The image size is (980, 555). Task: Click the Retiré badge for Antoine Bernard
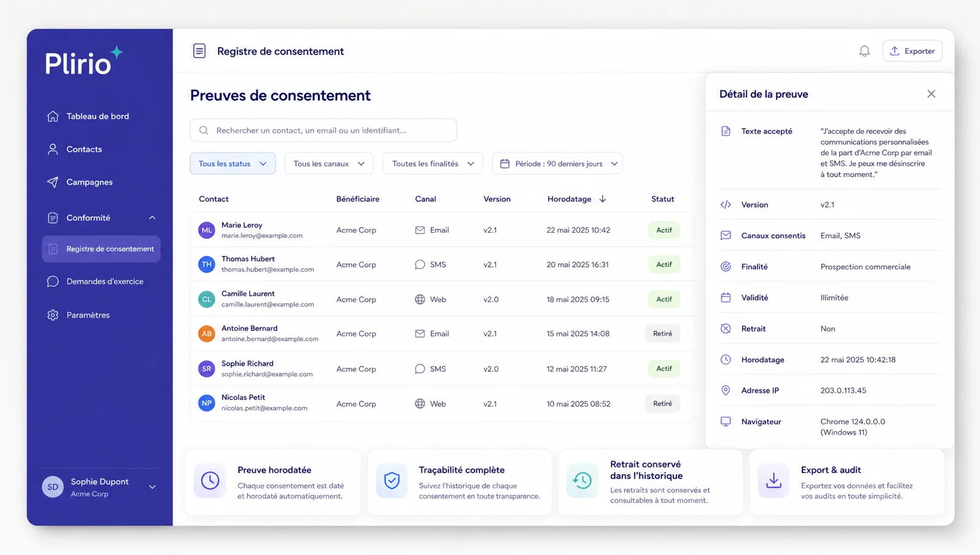[x=663, y=334]
